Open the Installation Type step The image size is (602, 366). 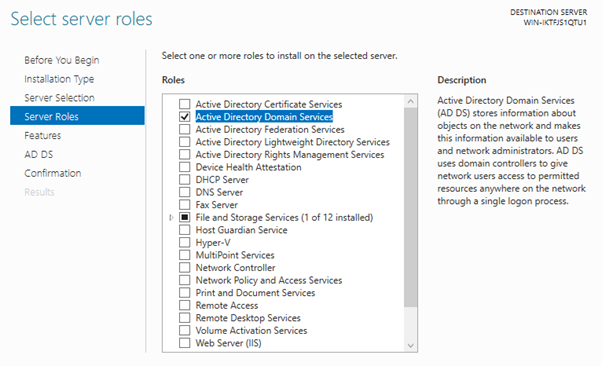point(59,79)
